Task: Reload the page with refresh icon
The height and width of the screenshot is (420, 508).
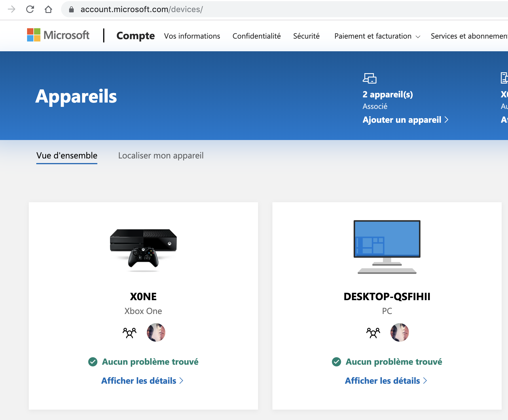Action: pyautogui.click(x=30, y=10)
